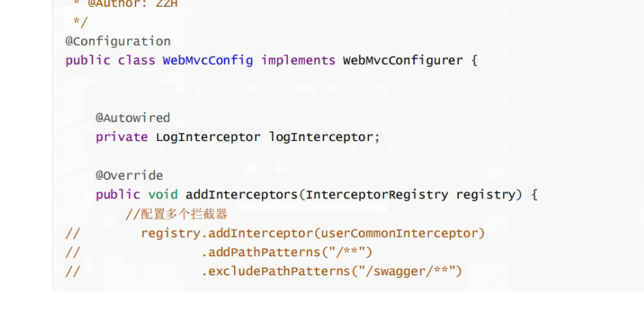Click the WebMvcConfigurer interface name
644x327 pixels.
click(x=403, y=61)
